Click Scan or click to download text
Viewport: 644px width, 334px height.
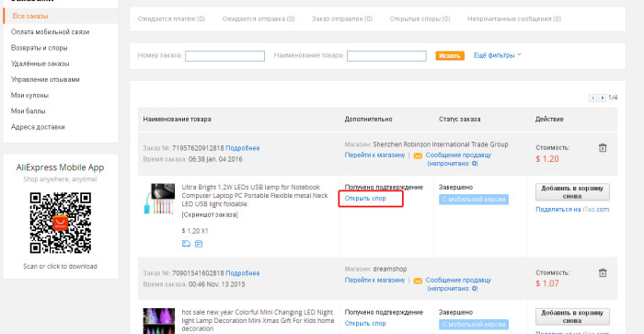61,267
